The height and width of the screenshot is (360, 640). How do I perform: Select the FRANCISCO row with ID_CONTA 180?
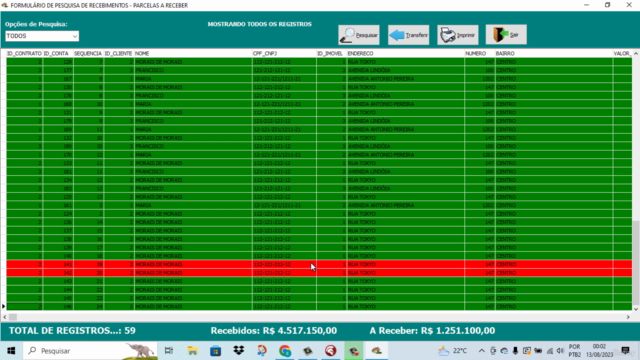(319, 146)
